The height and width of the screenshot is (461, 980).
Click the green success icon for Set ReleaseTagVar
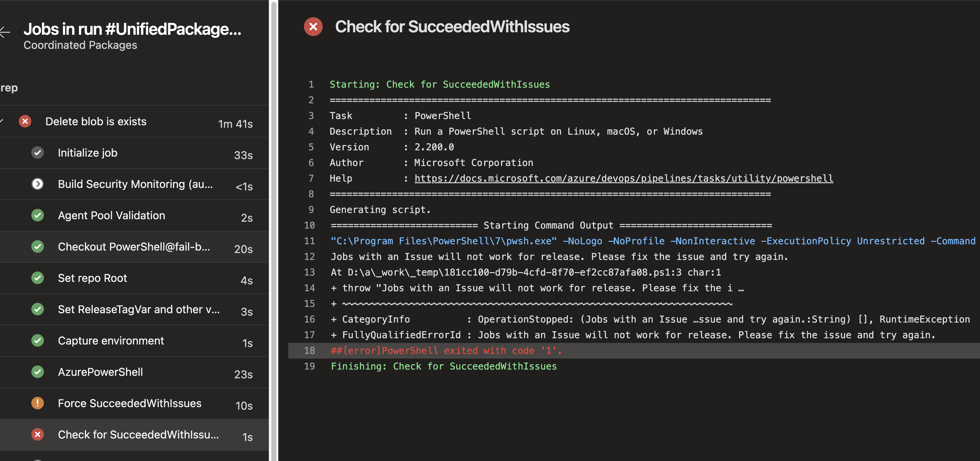pos(38,309)
